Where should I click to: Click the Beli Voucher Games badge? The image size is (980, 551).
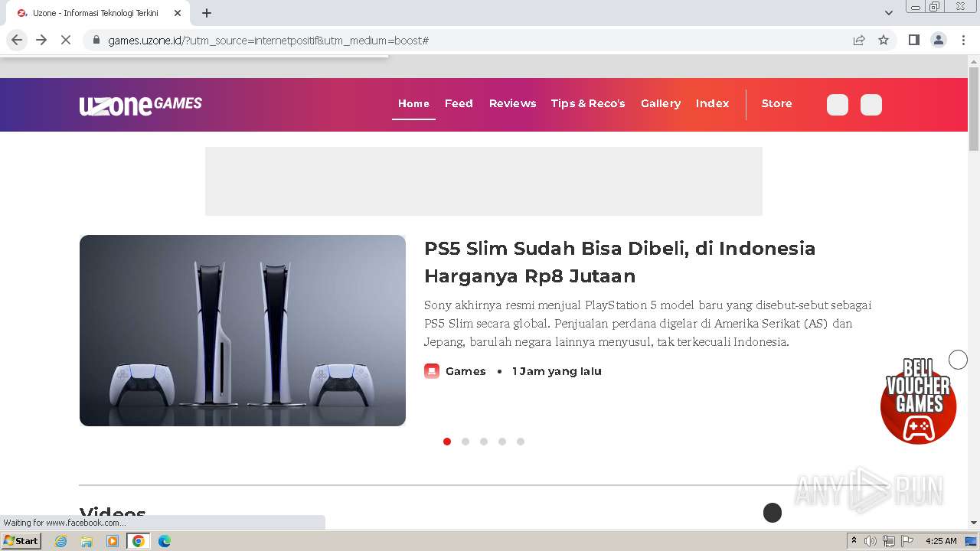[918, 403]
